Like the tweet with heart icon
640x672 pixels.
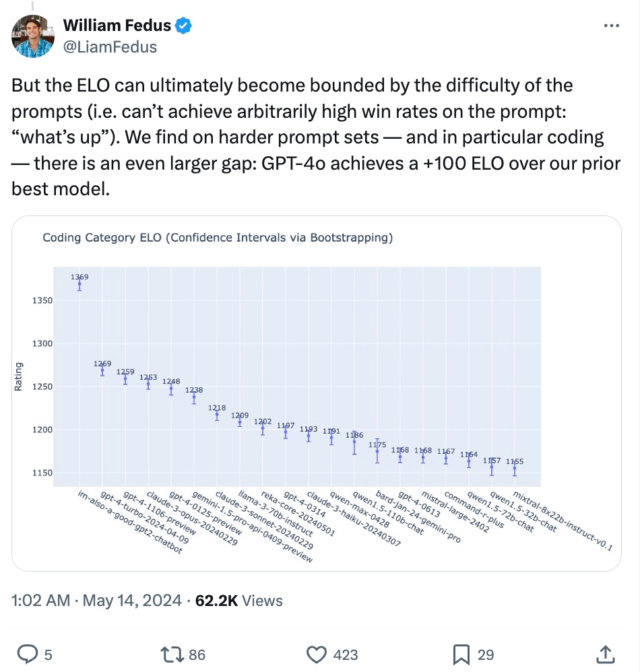(x=316, y=654)
